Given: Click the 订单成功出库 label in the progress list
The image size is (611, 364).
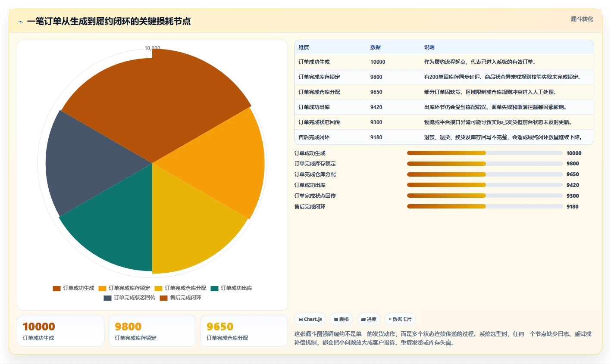Looking at the screenshot, I should point(310,185).
